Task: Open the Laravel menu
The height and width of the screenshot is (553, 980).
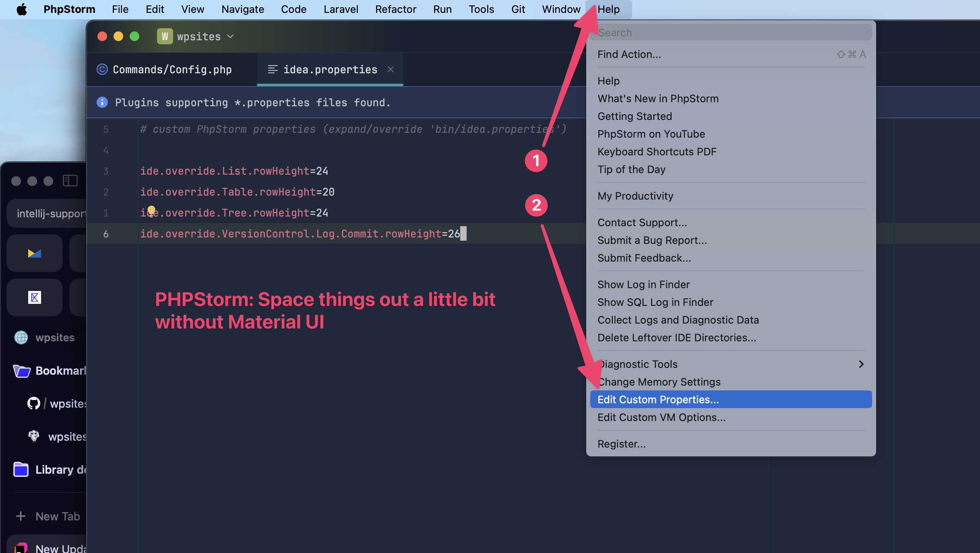Action: 341,9
